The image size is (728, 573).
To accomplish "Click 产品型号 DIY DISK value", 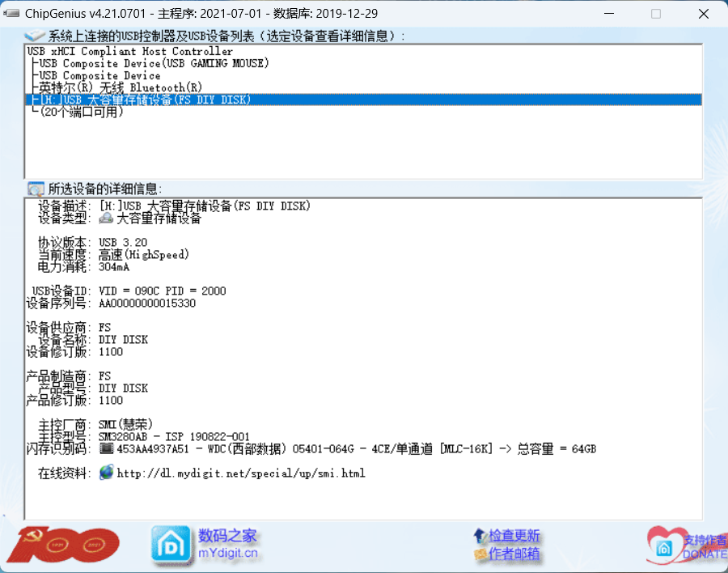I will click(124, 388).
